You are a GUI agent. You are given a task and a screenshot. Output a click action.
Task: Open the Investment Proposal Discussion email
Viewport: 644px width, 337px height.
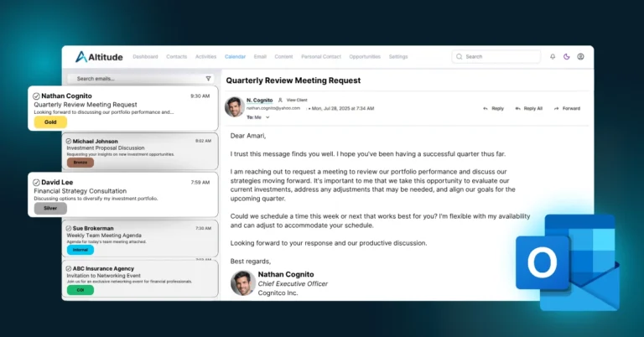[140, 152]
